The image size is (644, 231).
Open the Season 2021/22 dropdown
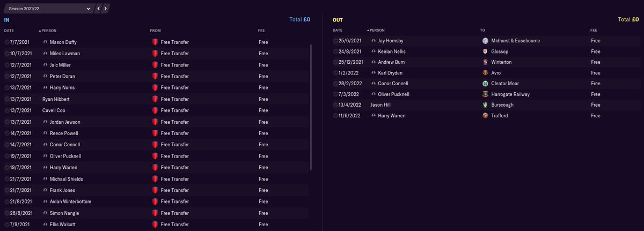click(x=49, y=9)
